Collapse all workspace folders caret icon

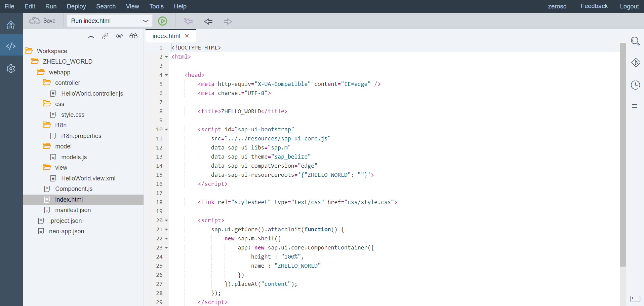tap(91, 36)
